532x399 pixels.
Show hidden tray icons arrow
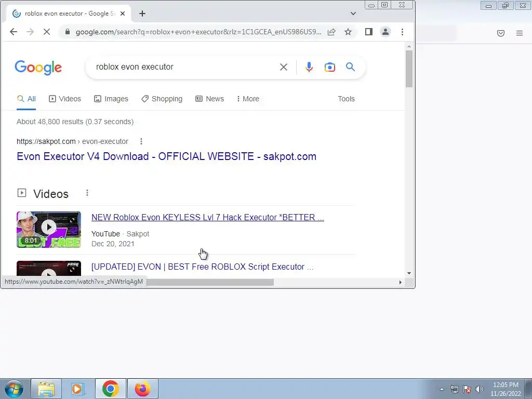(x=442, y=389)
